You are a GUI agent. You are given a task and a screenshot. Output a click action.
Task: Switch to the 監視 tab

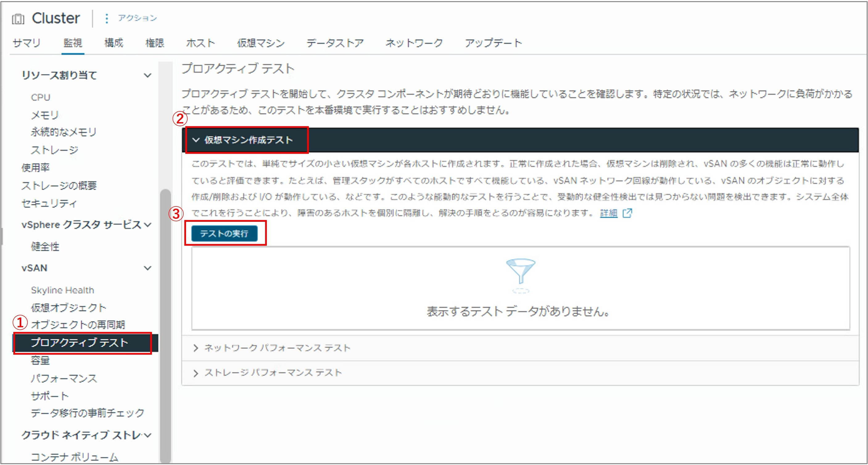(x=73, y=43)
